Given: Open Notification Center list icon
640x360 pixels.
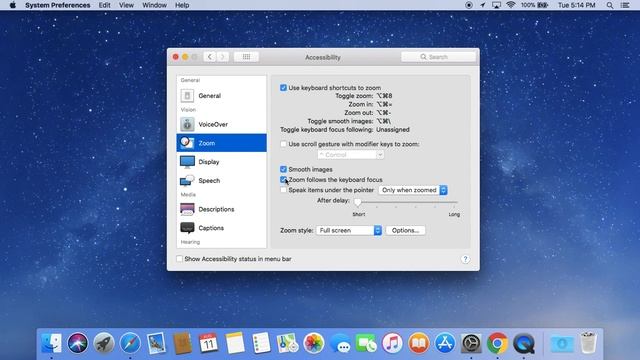Looking at the screenshot, I should pos(625,5).
